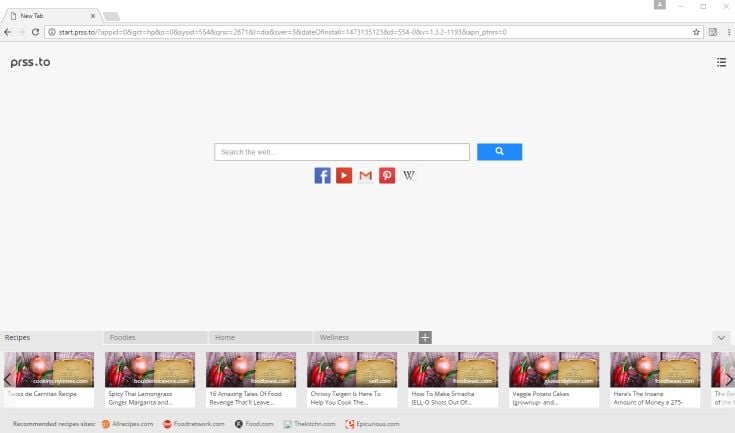Reload the page with refresh icon
Viewport: 735px width, 433px height.
tap(35, 32)
